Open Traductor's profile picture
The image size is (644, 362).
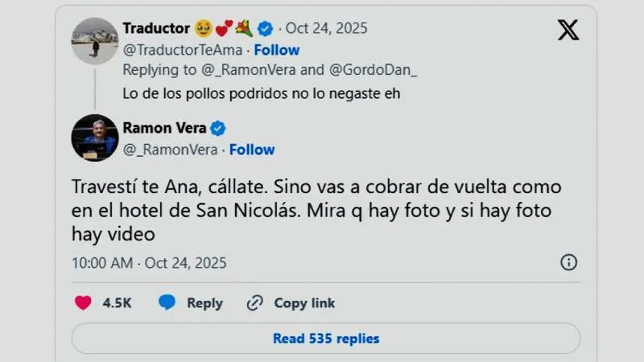point(94,40)
